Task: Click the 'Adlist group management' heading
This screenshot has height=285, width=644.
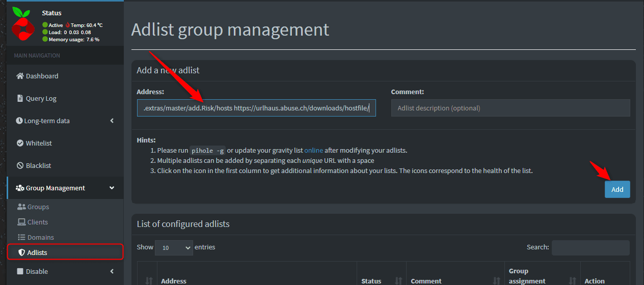Action: coord(230,30)
